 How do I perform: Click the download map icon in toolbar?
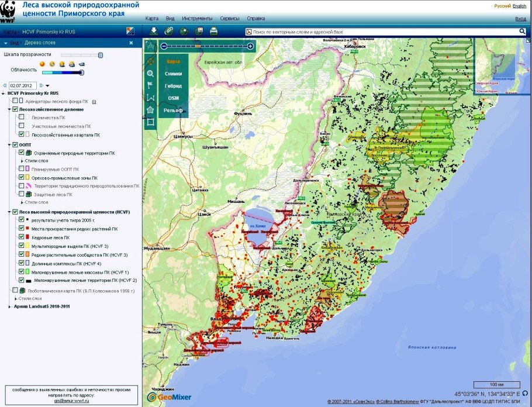154,31
